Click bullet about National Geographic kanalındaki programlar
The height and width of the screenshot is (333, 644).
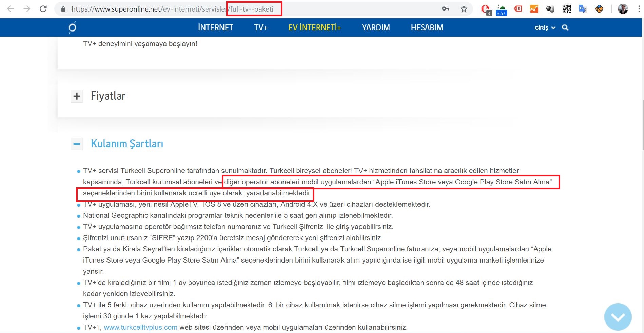238,215
